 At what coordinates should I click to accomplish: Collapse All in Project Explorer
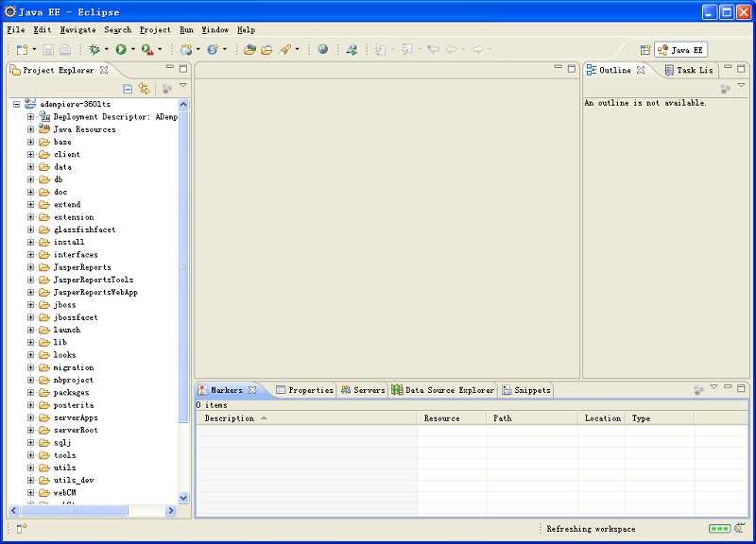click(x=128, y=89)
